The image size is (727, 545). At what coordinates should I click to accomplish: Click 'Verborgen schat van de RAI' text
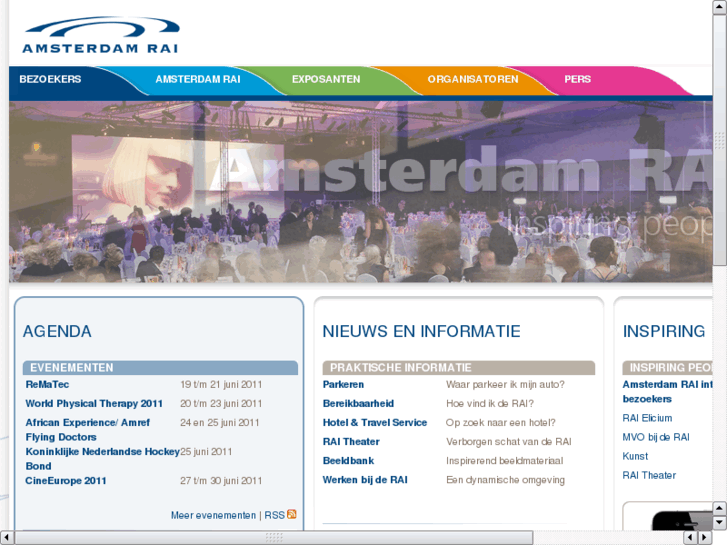(509, 442)
